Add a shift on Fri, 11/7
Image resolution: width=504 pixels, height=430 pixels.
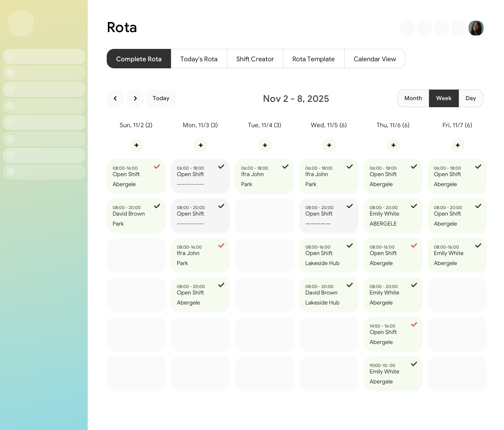point(457,145)
